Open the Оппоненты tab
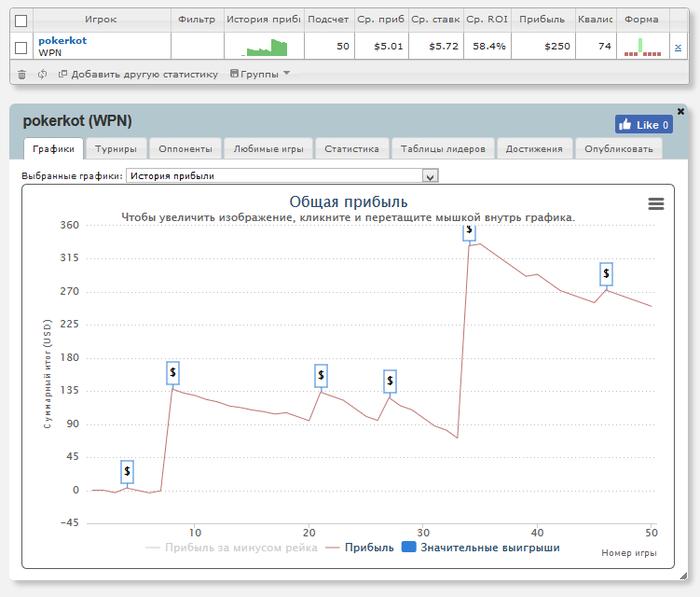The height and width of the screenshot is (597, 700). [185, 149]
